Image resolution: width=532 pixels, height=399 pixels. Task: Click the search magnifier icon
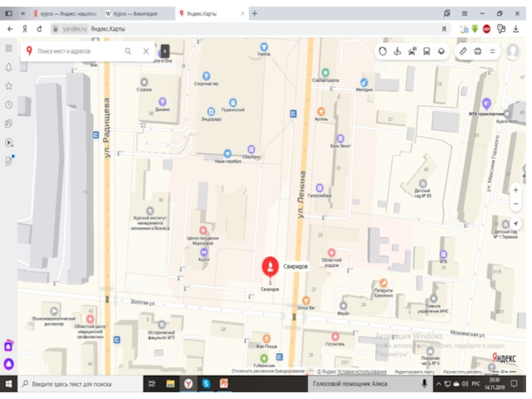pos(128,51)
